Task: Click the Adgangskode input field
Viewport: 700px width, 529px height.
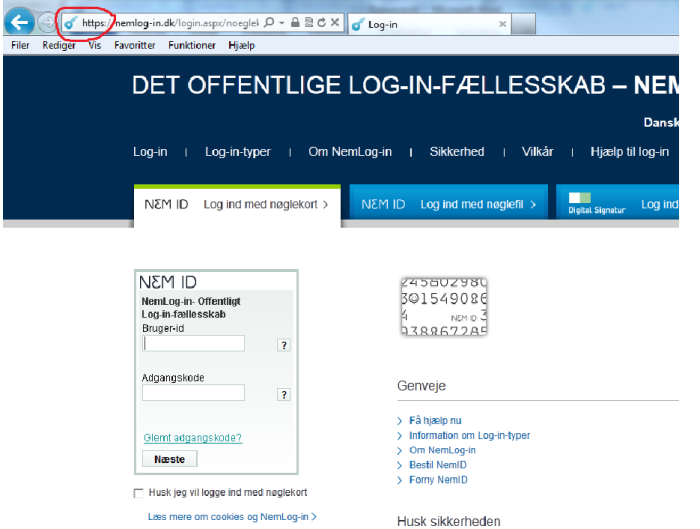Action: tap(193, 392)
